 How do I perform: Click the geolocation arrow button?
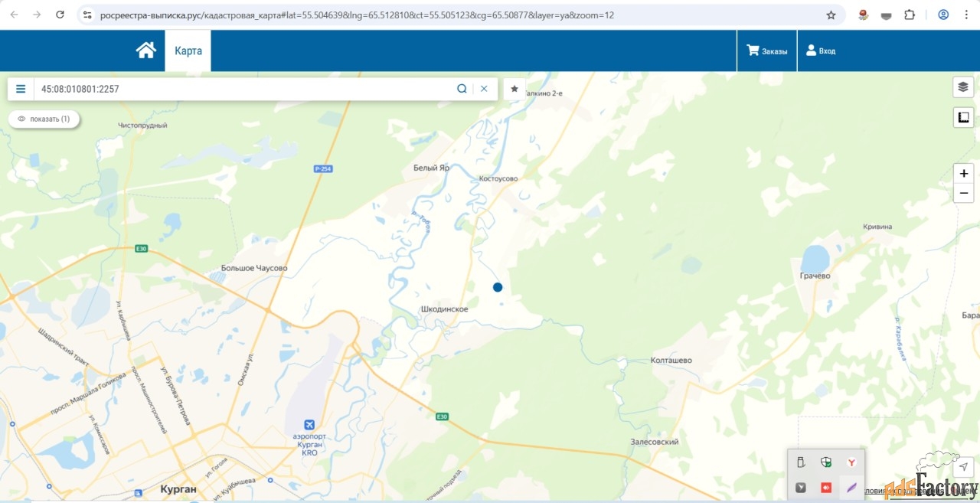(x=964, y=467)
